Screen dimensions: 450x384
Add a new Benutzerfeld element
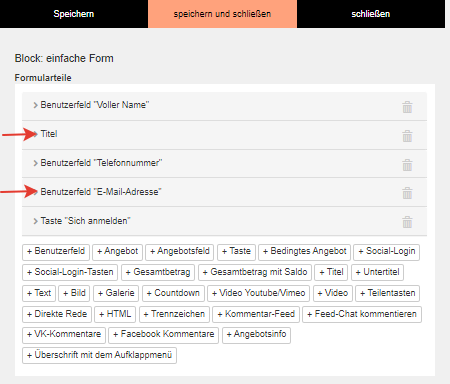(56, 252)
